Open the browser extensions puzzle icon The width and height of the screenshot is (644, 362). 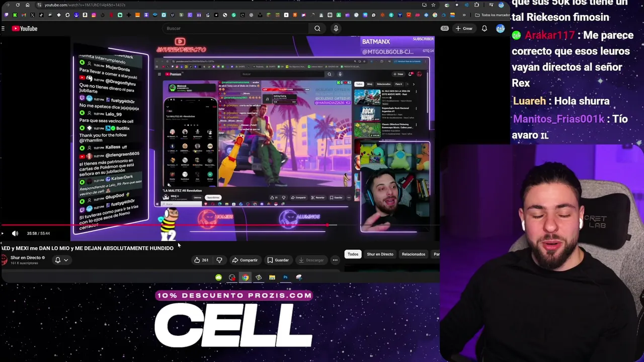pyautogui.click(x=476, y=5)
